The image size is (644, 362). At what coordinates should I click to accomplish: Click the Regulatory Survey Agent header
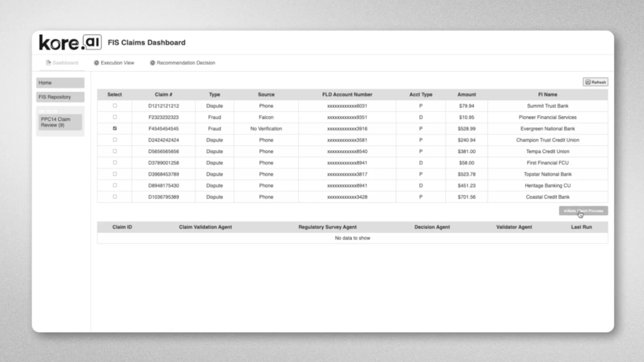tap(327, 227)
